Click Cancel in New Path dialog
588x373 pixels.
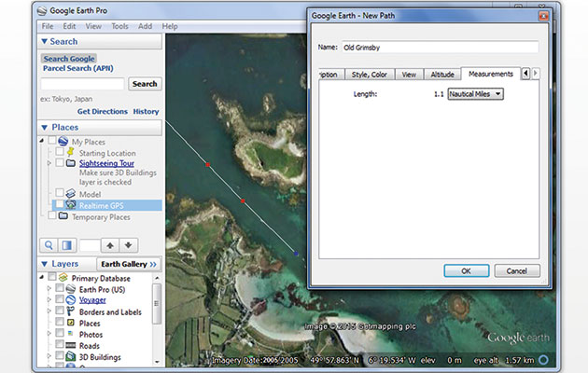click(517, 270)
